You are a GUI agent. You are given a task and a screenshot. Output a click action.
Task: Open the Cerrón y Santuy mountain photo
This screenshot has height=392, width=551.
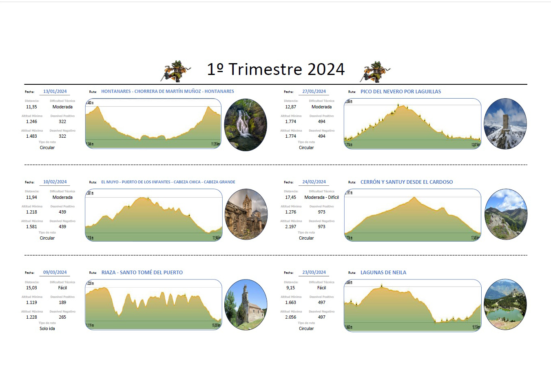pyautogui.click(x=506, y=214)
